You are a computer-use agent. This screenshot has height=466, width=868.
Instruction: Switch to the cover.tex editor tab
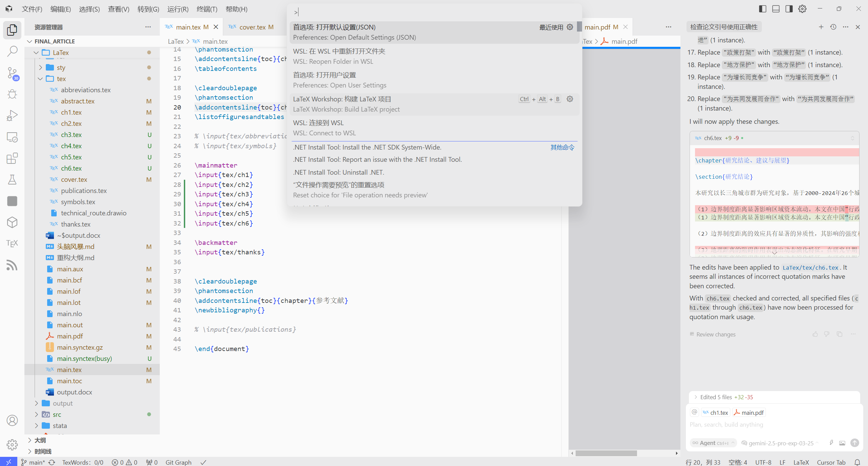252,27
